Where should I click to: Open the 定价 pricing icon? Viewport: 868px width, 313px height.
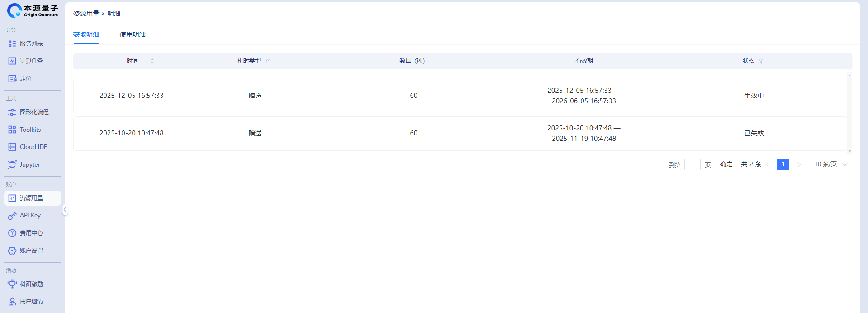point(12,79)
